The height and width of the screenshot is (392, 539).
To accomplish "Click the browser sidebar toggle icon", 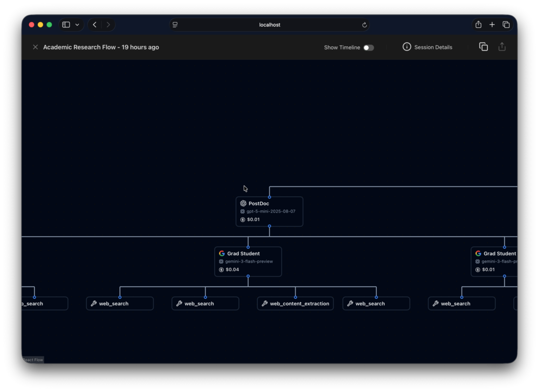I will 66,25.
